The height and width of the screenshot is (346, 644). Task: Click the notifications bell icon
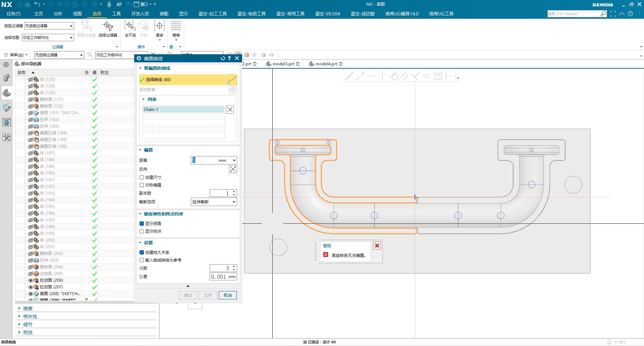609,342
